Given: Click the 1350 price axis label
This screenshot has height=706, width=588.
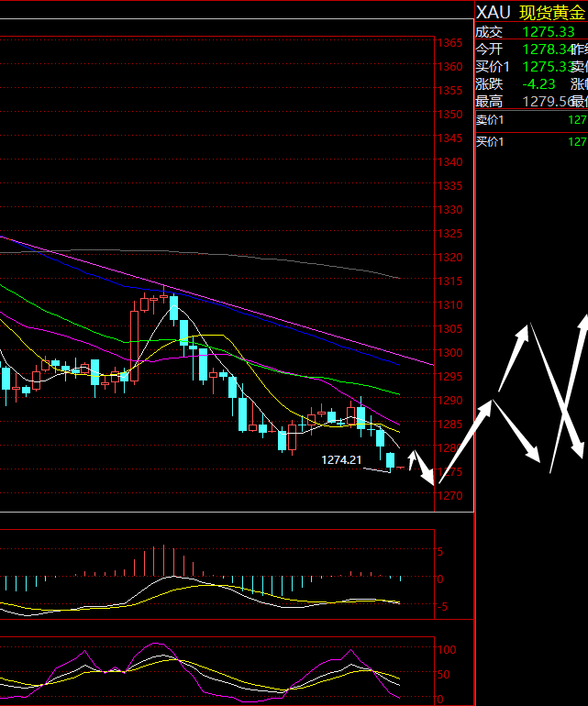Looking at the screenshot, I should tap(449, 114).
